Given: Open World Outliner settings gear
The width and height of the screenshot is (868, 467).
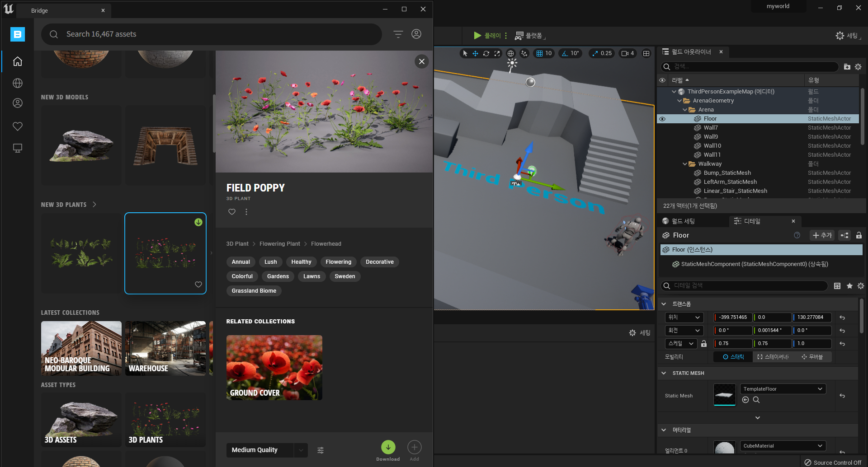Looking at the screenshot, I should click(x=858, y=67).
